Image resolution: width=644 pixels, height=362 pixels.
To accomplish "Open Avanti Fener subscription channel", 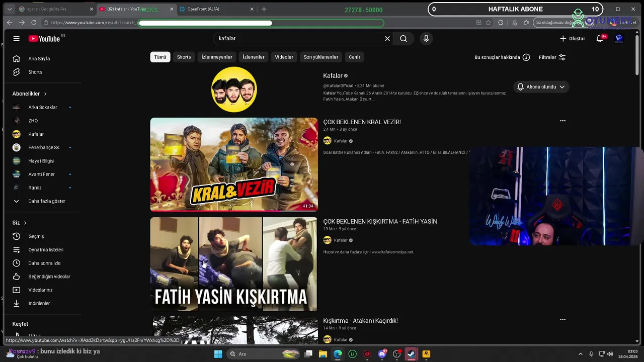I will click(x=43, y=174).
